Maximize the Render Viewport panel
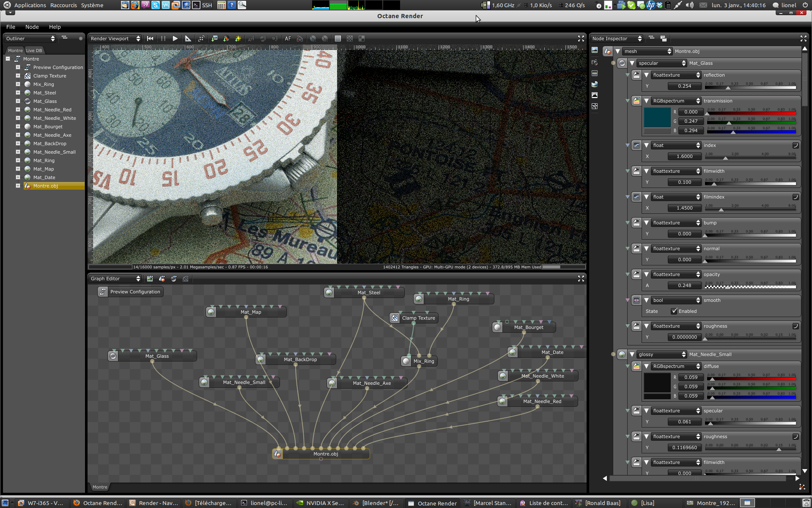The width and height of the screenshot is (812, 508). click(x=581, y=39)
